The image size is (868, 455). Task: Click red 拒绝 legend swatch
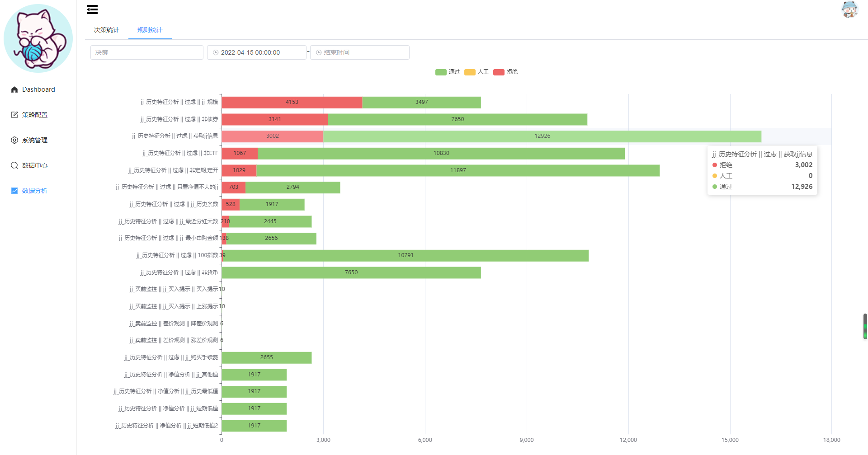tap(499, 72)
